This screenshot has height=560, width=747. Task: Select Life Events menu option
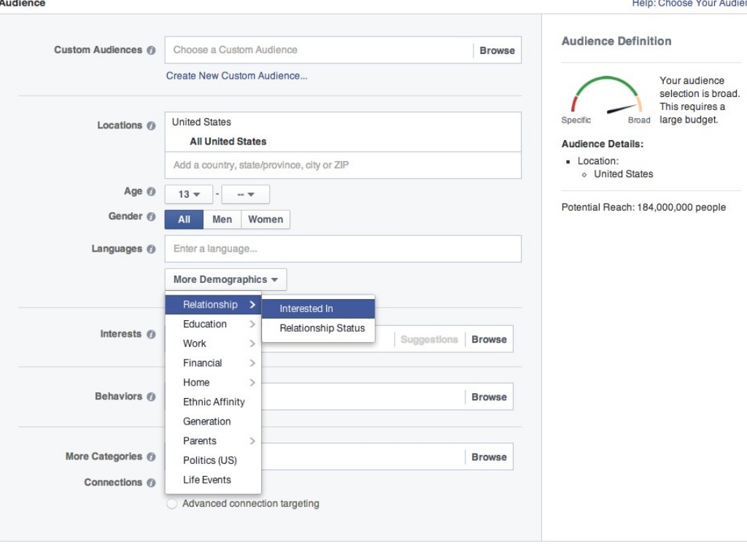click(214, 481)
